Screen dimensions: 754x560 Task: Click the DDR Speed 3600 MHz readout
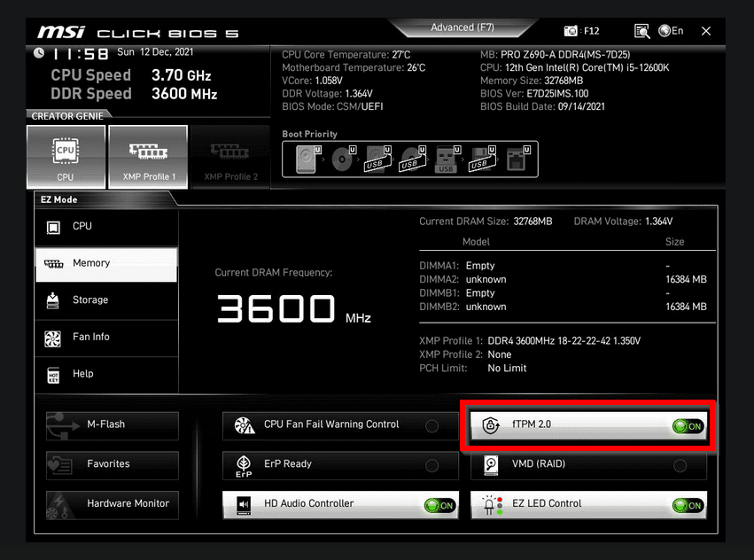pyautogui.click(x=134, y=94)
